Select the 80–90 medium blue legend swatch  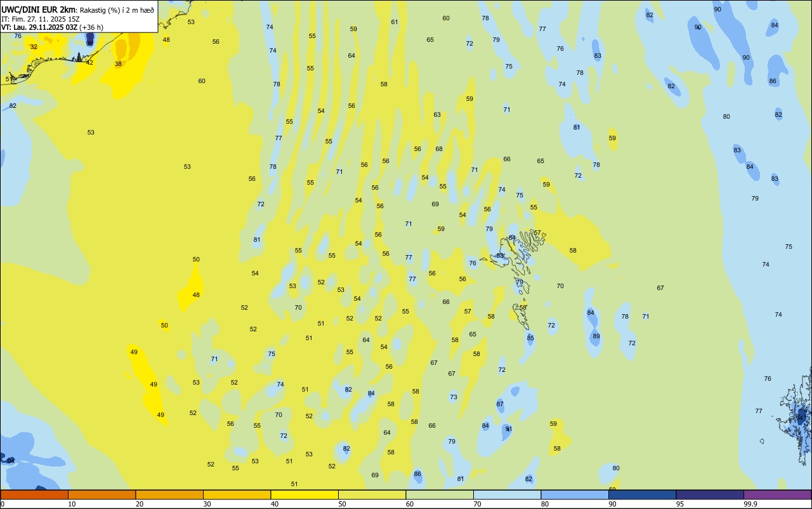(x=575, y=494)
